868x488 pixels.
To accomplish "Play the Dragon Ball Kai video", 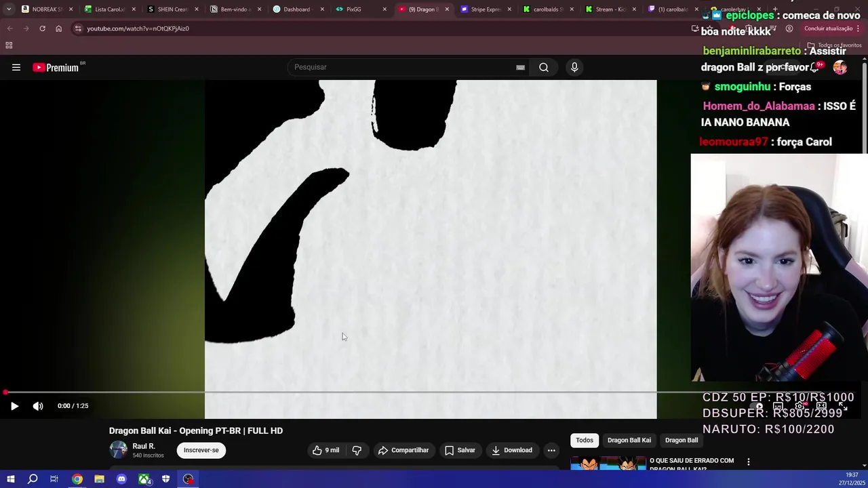I will click(14, 406).
